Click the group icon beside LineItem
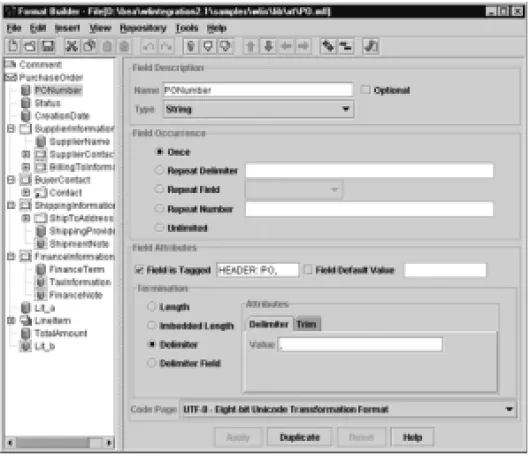530x456 pixels. tap(26, 320)
